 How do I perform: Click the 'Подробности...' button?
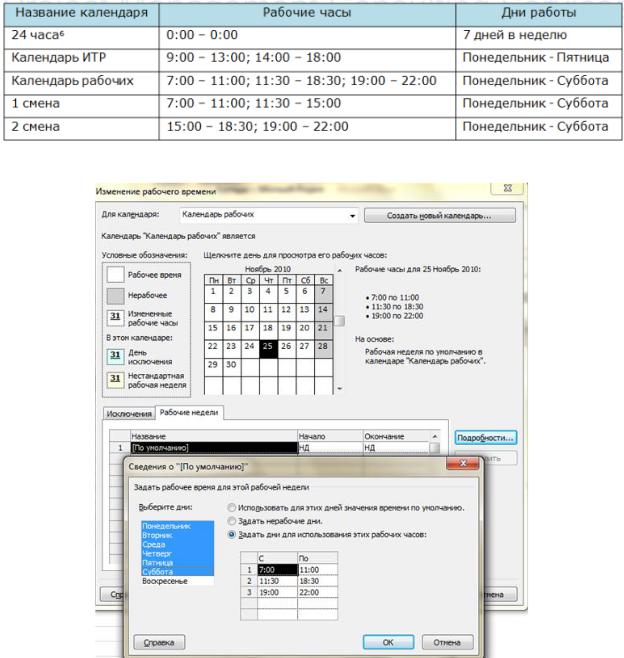(486, 438)
